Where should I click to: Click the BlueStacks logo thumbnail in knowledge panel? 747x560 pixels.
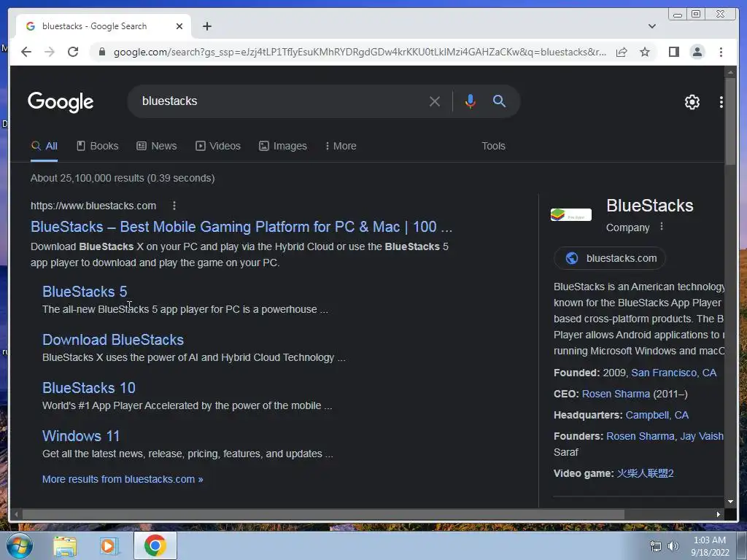[x=570, y=215]
